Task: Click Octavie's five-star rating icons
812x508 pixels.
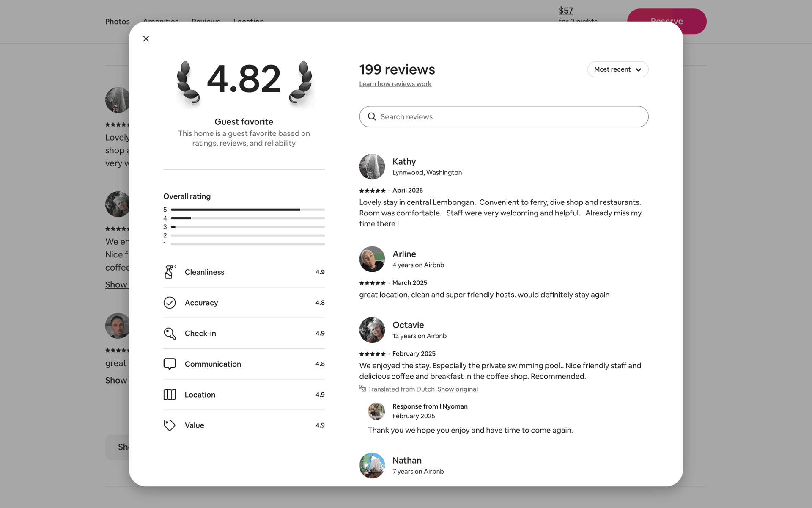Action: click(x=372, y=354)
